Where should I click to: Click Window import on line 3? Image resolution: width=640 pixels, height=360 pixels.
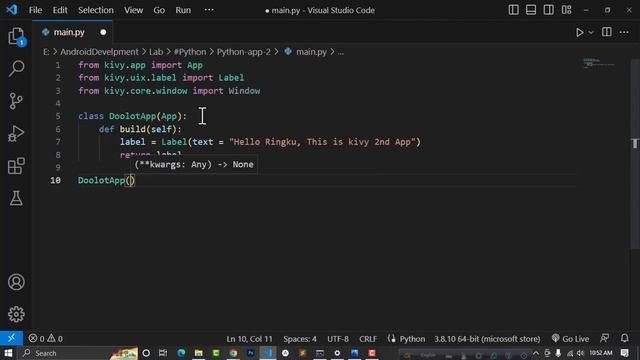(x=244, y=91)
